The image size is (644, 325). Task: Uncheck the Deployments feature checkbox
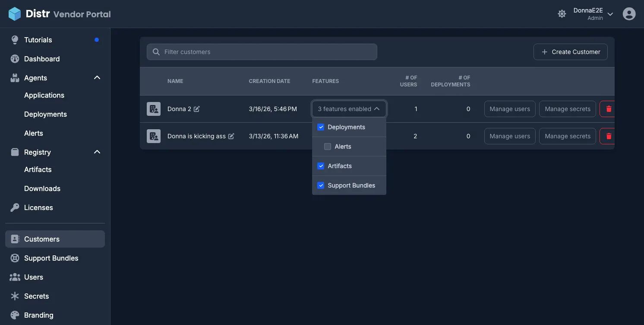tap(321, 127)
